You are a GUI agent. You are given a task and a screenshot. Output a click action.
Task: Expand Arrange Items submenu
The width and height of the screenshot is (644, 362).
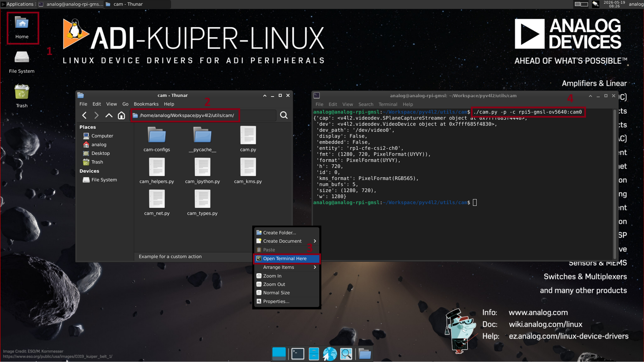pos(287,267)
